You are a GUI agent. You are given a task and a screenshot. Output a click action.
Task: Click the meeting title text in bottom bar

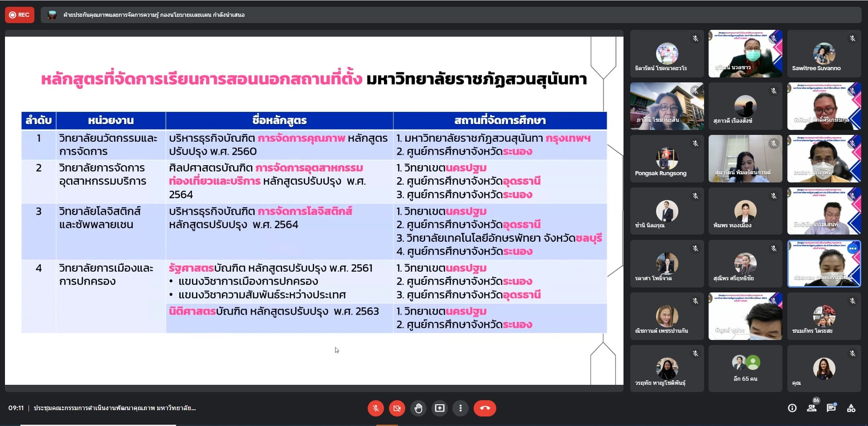pyautogui.click(x=115, y=408)
